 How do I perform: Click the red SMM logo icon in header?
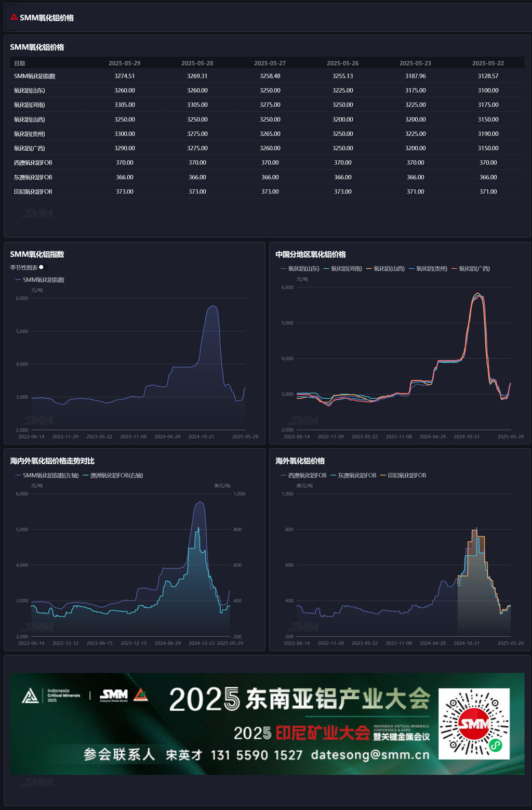click(x=14, y=17)
